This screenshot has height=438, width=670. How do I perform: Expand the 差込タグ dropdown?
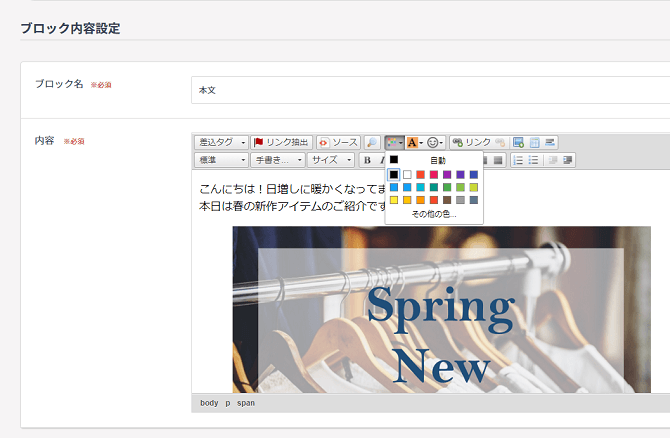(221, 143)
